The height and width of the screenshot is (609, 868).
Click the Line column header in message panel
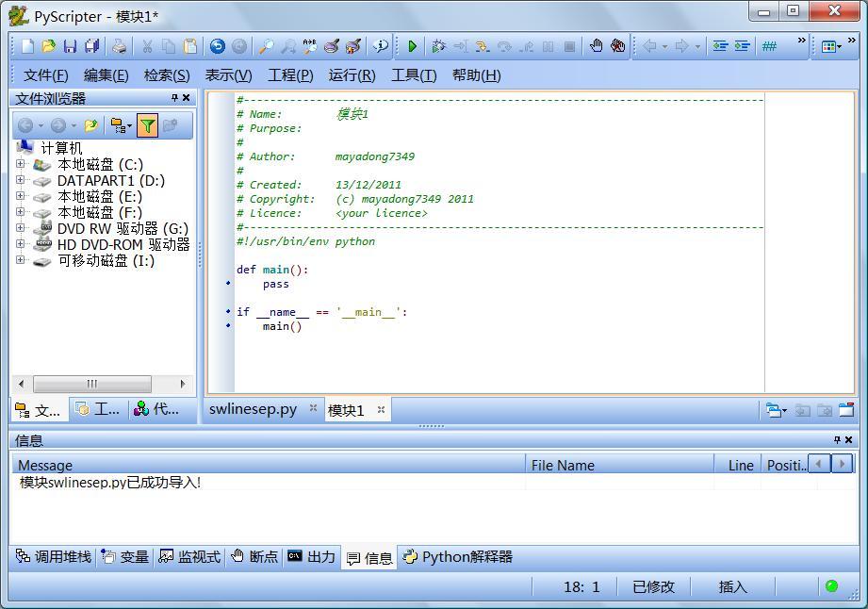[x=740, y=464]
